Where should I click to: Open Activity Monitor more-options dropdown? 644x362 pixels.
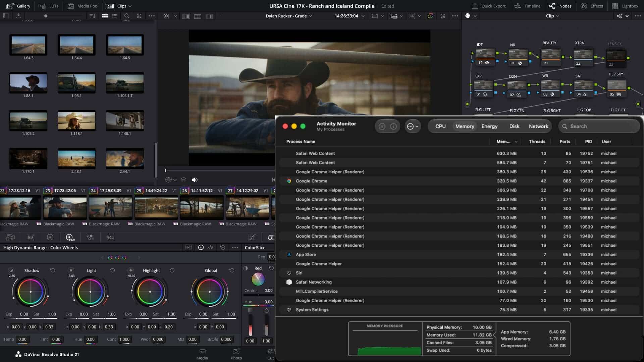click(413, 126)
